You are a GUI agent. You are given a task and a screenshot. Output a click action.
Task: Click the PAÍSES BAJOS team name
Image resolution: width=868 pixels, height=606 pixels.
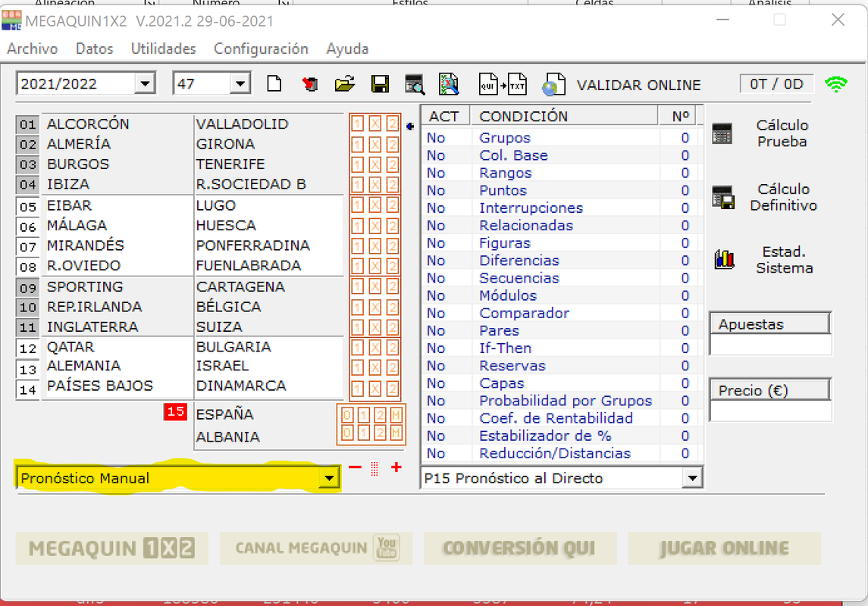[99, 386]
